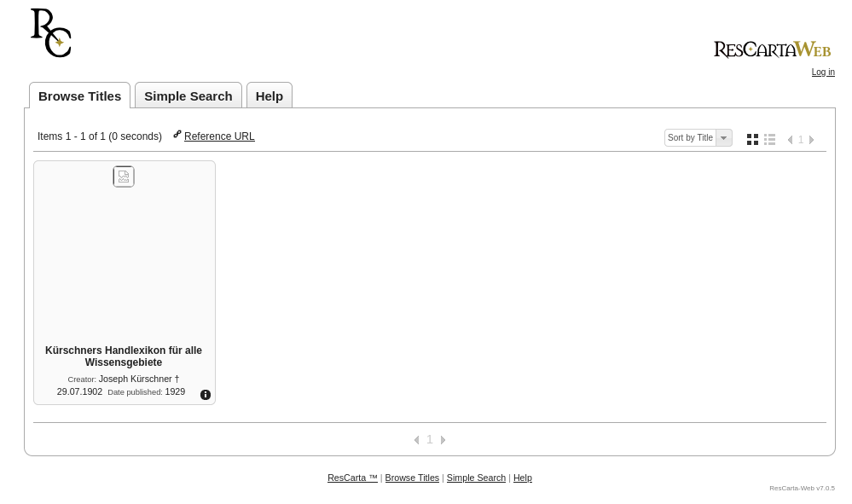Screen dimensions: 852x504
Task: Select the Browse Titles tab
Action: tap(79, 96)
